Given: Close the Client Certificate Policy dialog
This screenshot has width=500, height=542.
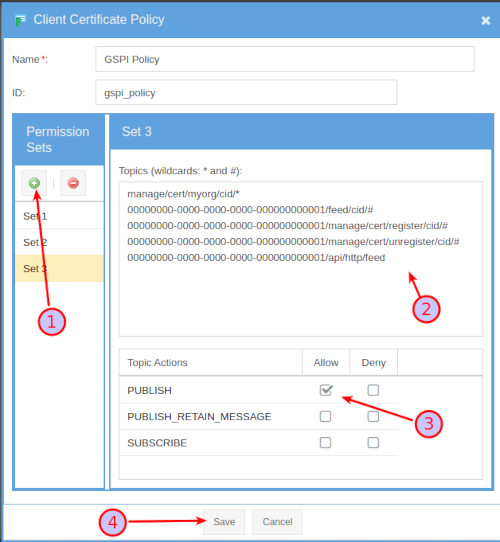Looking at the screenshot, I should point(485,20).
